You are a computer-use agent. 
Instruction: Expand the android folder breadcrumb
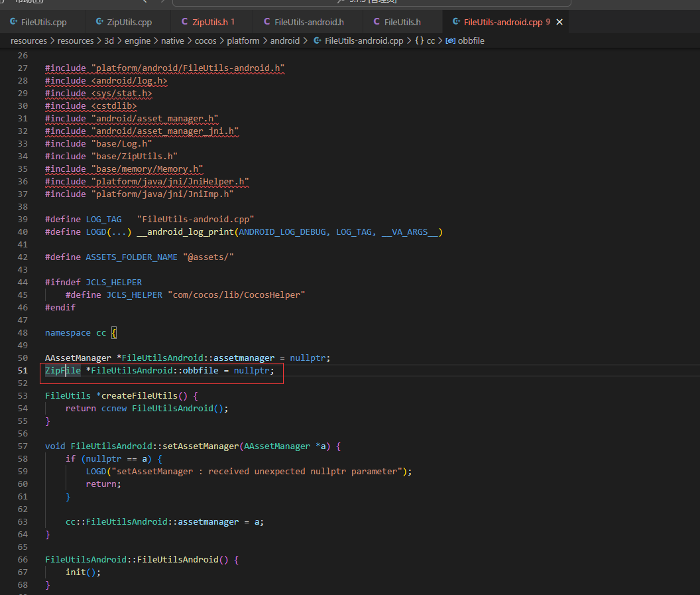pyautogui.click(x=285, y=40)
